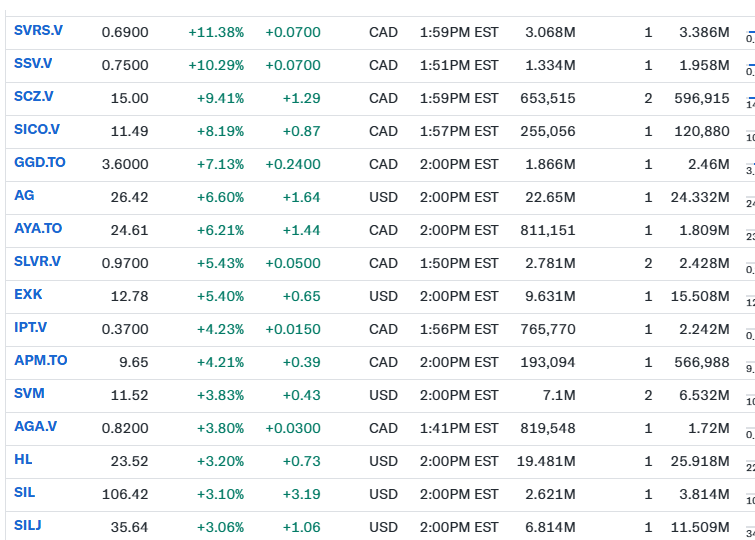Open SCZ.V stock quote page

coord(34,97)
